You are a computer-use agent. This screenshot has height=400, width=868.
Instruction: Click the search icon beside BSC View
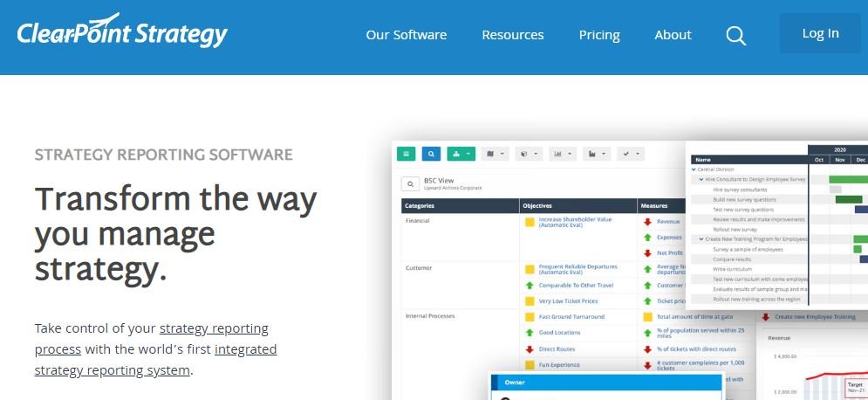[410, 184]
